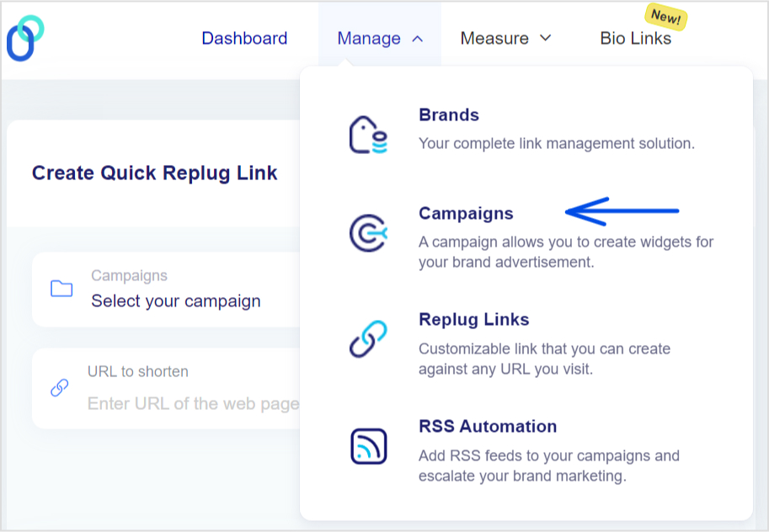Click the campaign folder icon

click(61, 289)
